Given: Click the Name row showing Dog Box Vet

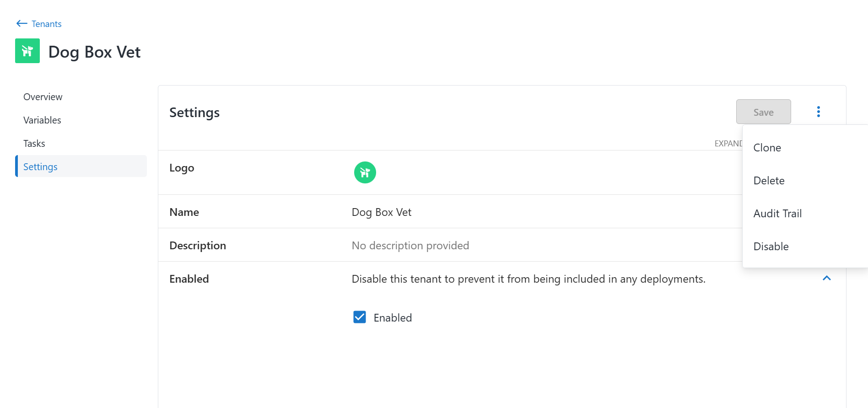Looking at the screenshot, I should click(381, 212).
